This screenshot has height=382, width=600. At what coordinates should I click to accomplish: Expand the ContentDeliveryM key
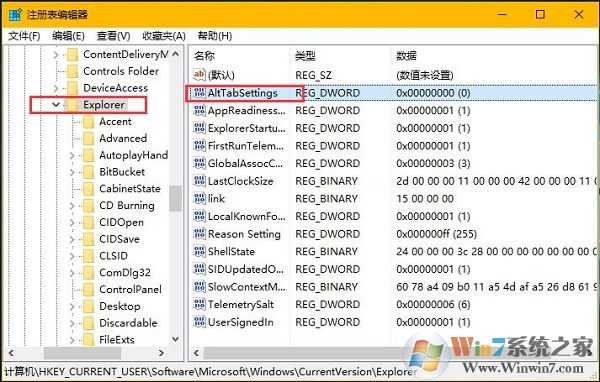(56, 55)
